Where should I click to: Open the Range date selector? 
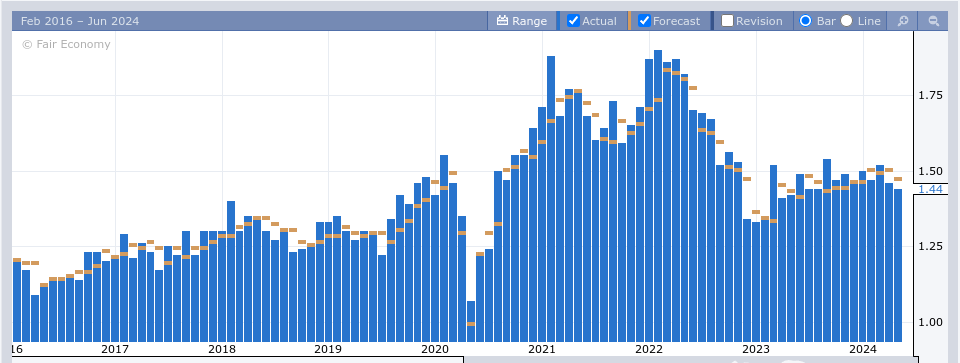pos(522,21)
